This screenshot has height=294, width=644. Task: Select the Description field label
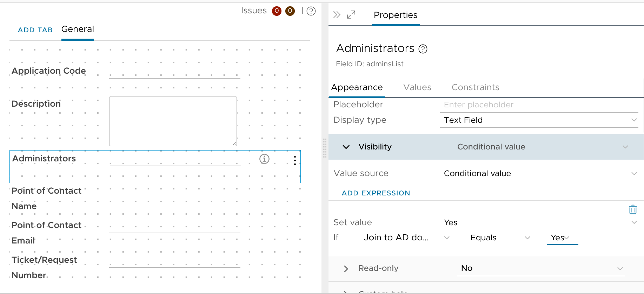tap(36, 104)
